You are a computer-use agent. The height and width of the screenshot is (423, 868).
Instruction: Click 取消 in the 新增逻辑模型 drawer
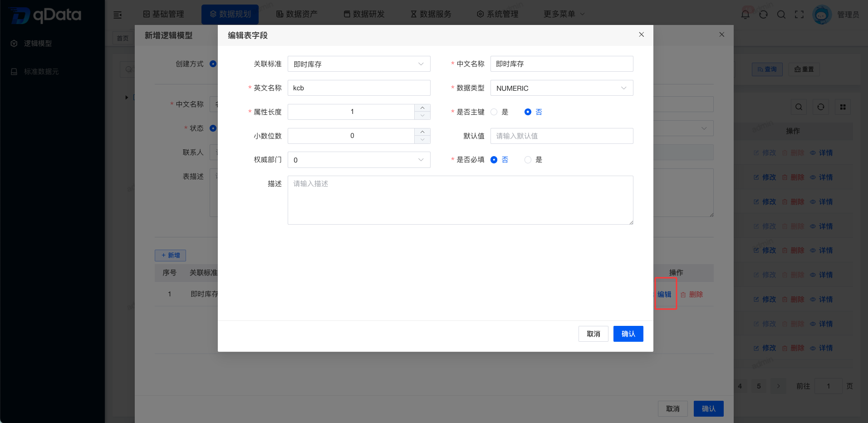point(673,409)
